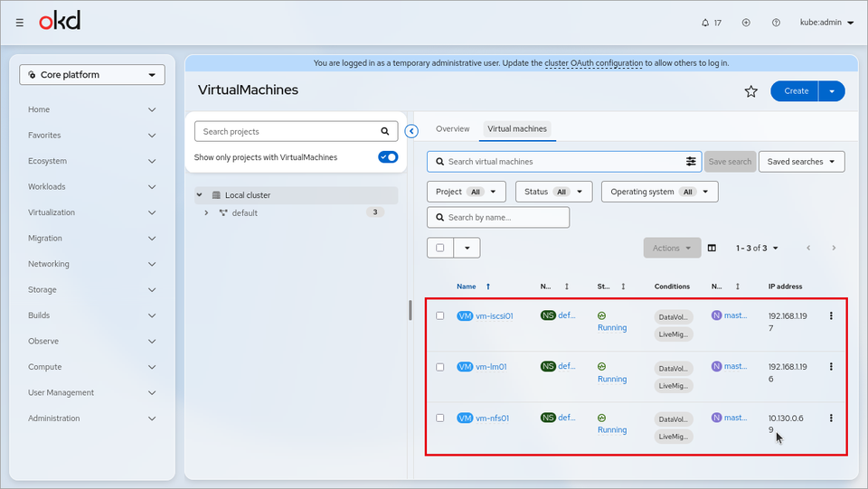
Task: Check the select-all checkbox
Action: pyautogui.click(x=440, y=248)
